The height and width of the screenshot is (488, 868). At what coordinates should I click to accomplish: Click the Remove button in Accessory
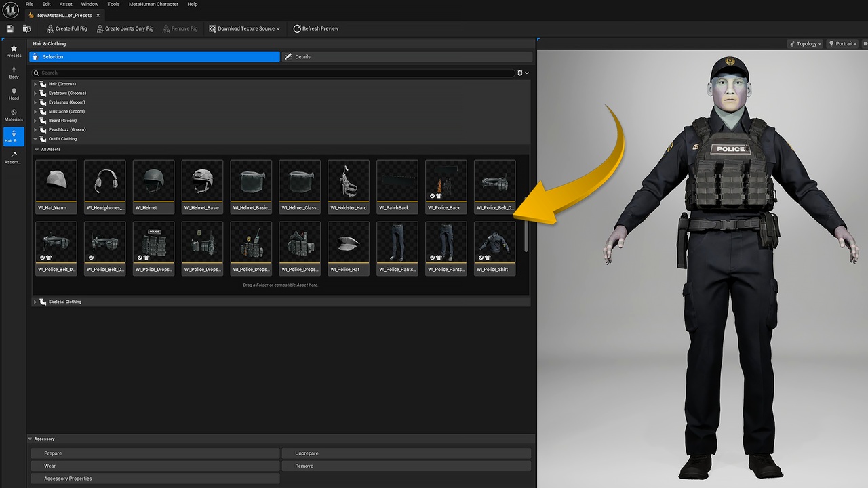(x=407, y=466)
